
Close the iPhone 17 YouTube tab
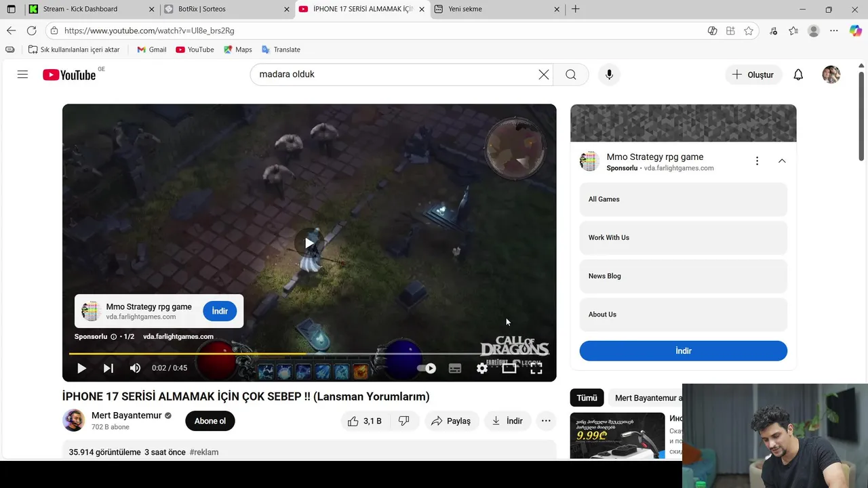tap(421, 9)
